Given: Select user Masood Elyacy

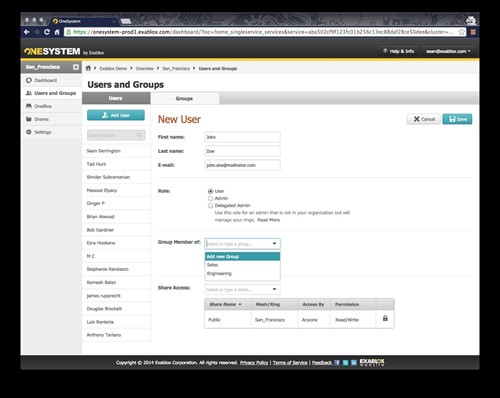Looking at the screenshot, I should [116, 190].
